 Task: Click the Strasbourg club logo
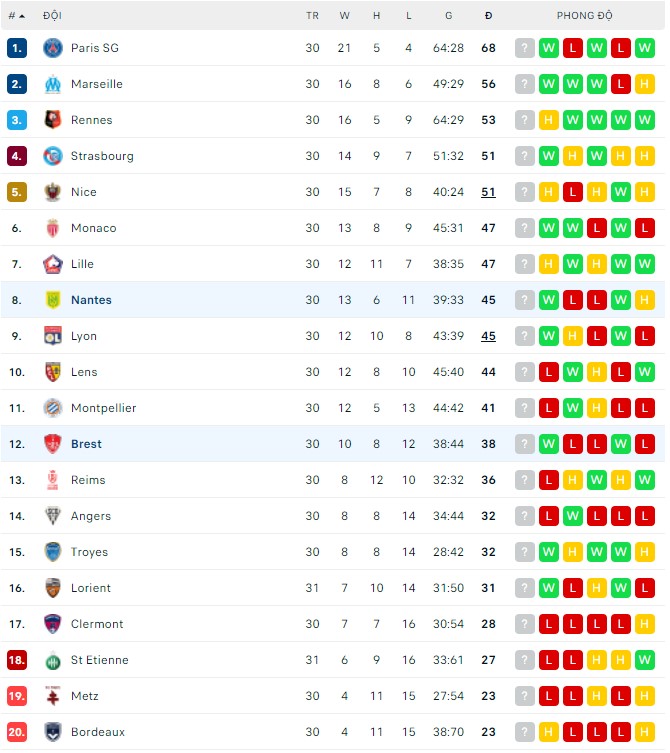tap(53, 156)
